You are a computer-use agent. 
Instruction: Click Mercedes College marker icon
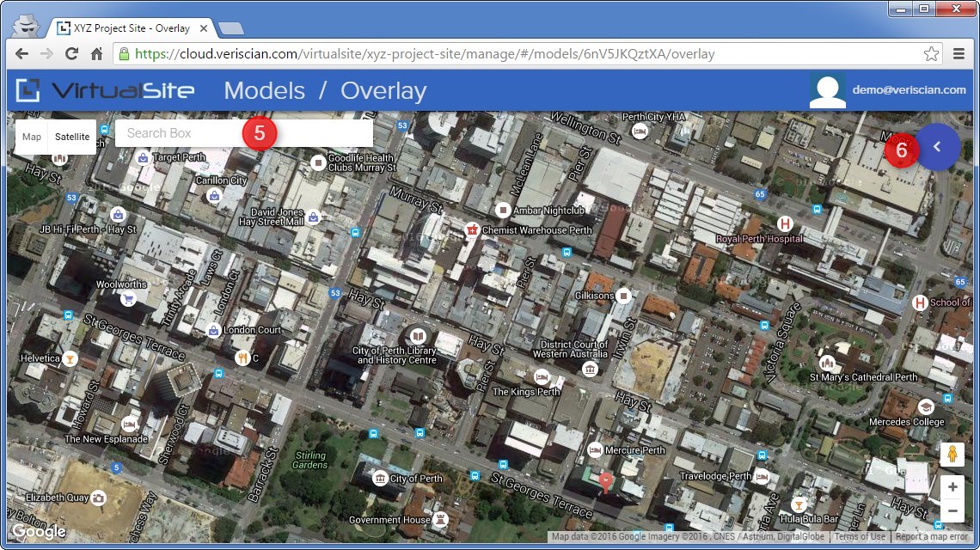pyautogui.click(x=926, y=406)
